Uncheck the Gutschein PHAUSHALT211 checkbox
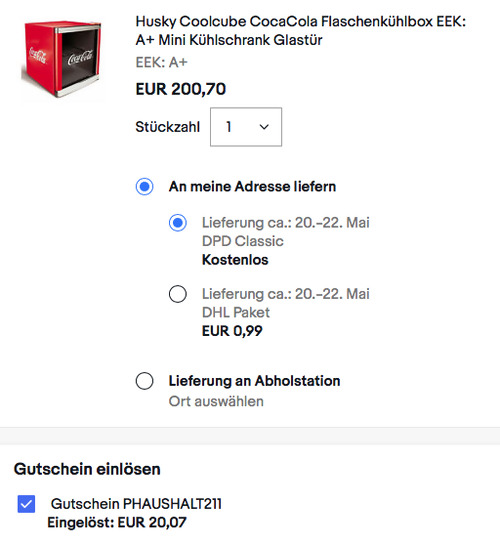This screenshot has height=545, width=500. point(26,504)
